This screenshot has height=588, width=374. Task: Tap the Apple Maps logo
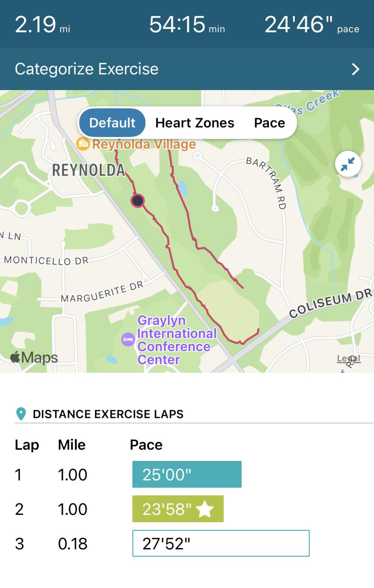(34, 357)
